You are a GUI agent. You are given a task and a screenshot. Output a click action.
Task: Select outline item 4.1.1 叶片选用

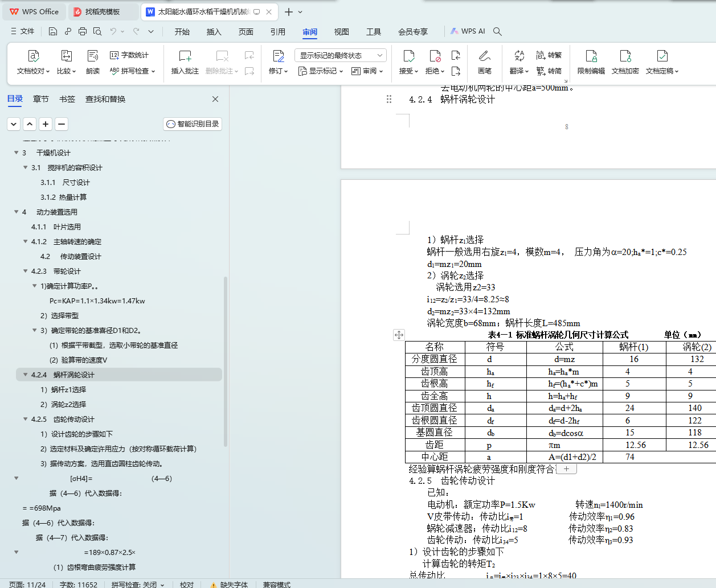point(56,227)
